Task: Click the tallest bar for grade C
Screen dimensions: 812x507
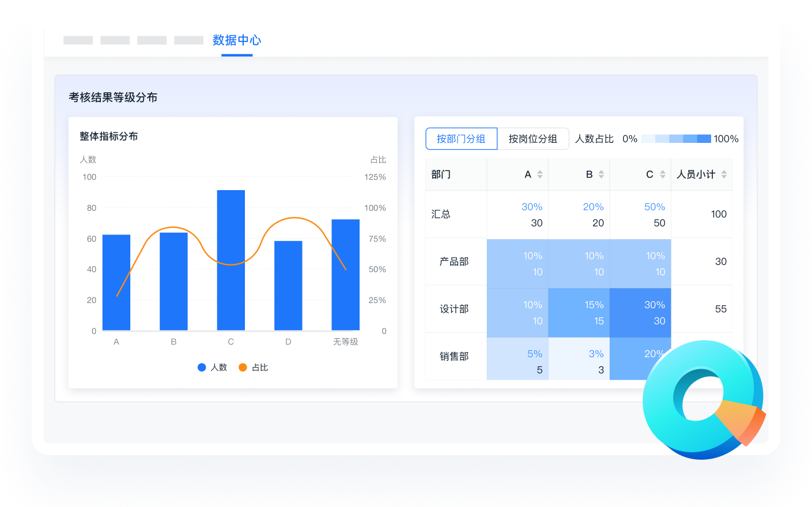Action: click(x=231, y=260)
